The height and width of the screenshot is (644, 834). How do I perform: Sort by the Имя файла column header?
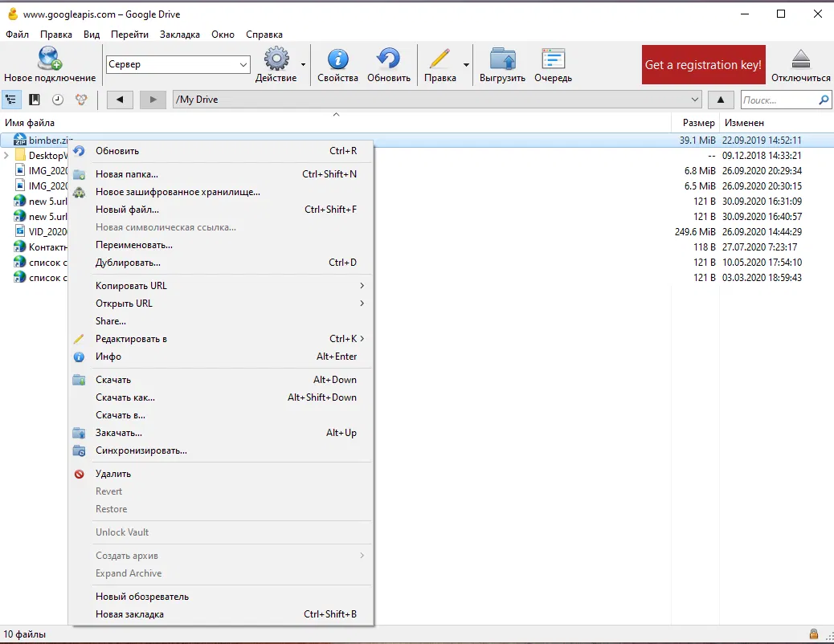[x=336, y=123]
